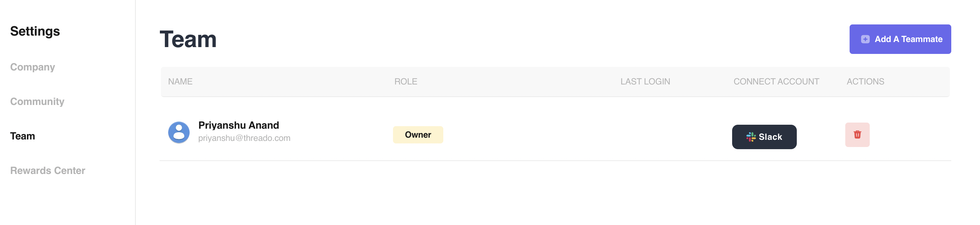Click the ROLE column header
This screenshot has height=225, width=980.
tap(406, 82)
